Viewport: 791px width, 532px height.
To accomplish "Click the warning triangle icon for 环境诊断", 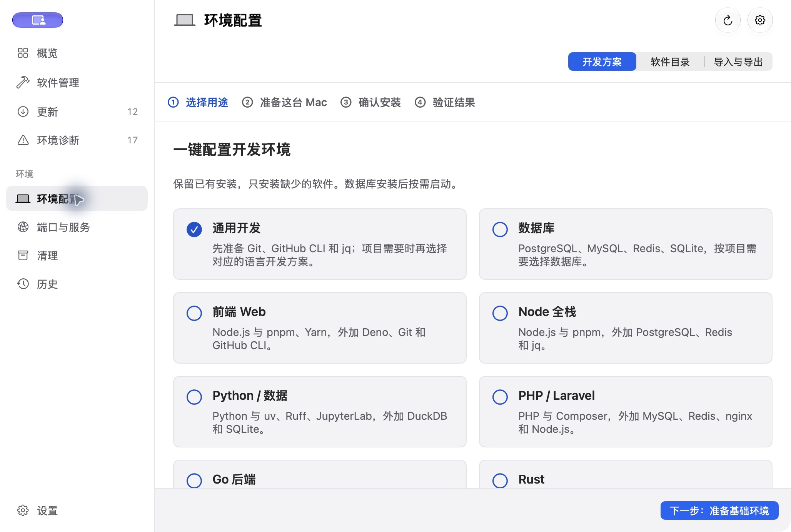I will (23, 140).
